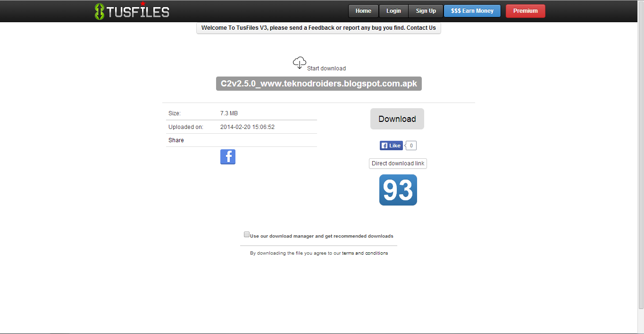Click the file name C2v2.5.0 banner
644x334 pixels.
(x=318, y=83)
